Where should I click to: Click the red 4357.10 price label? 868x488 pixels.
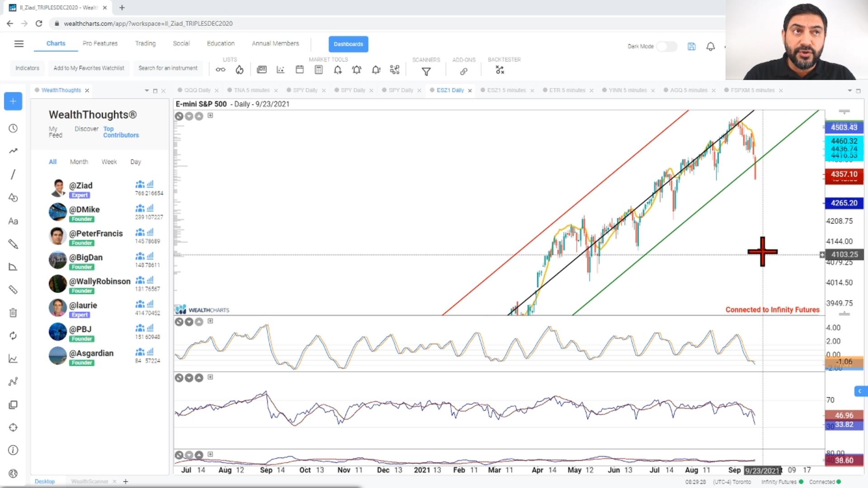[x=844, y=174]
